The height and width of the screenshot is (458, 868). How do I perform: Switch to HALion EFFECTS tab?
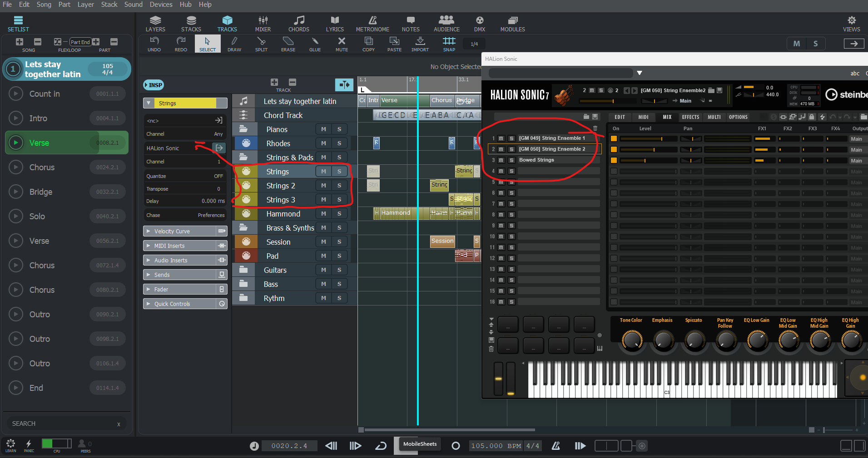[690, 117]
